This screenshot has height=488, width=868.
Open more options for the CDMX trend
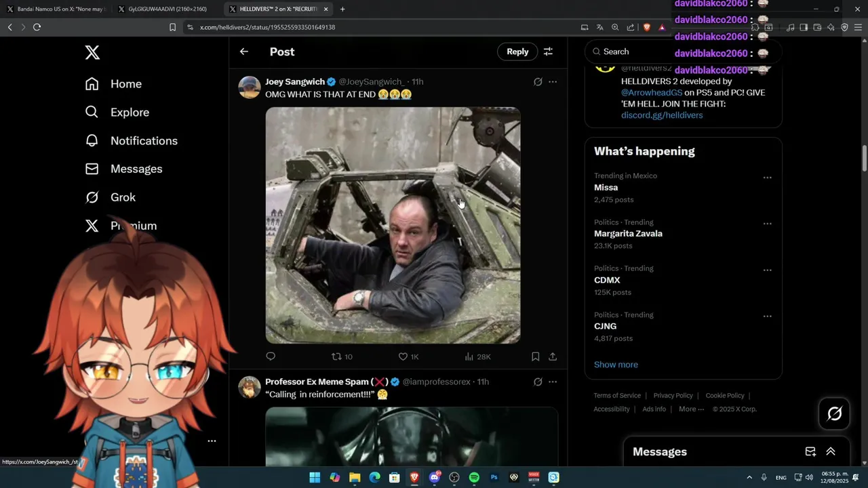click(x=767, y=270)
